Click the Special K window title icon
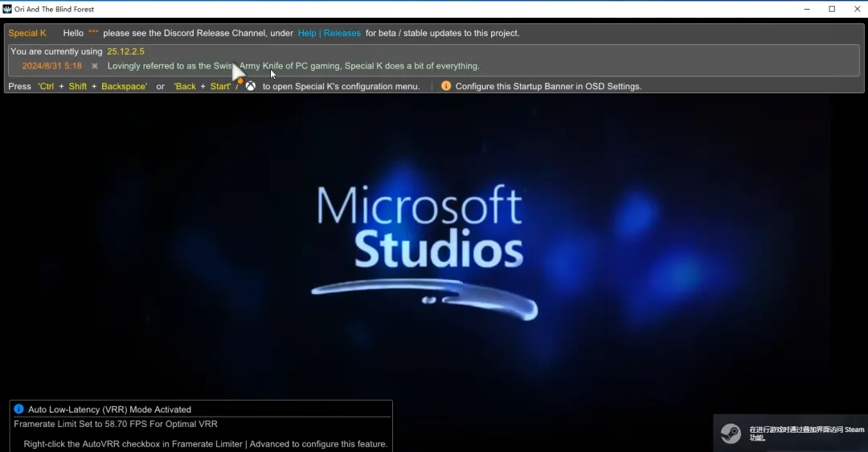 [7, 9]
